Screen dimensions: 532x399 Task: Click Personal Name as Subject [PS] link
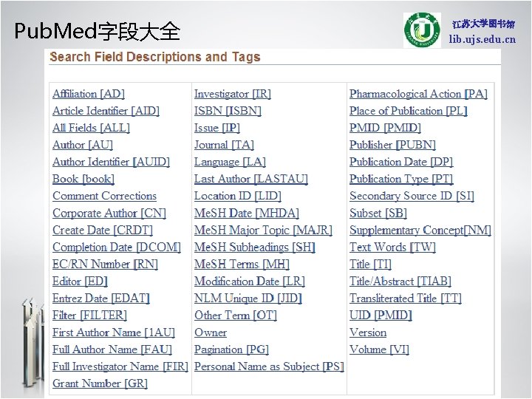[270, 366]
